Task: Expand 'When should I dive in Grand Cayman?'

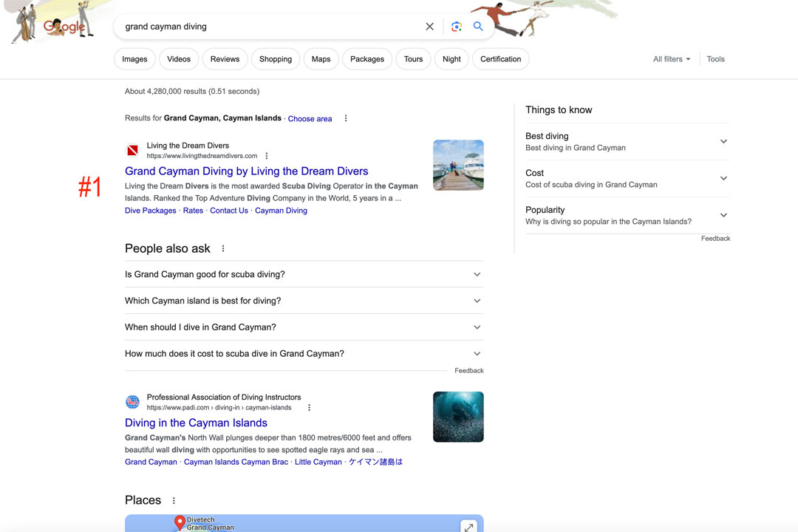Action: click(304, 327)
